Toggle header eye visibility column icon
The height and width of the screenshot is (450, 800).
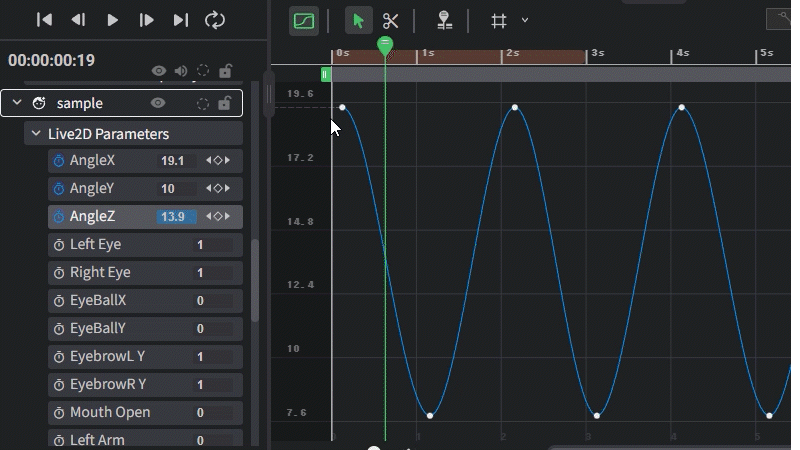pos(159,70)
